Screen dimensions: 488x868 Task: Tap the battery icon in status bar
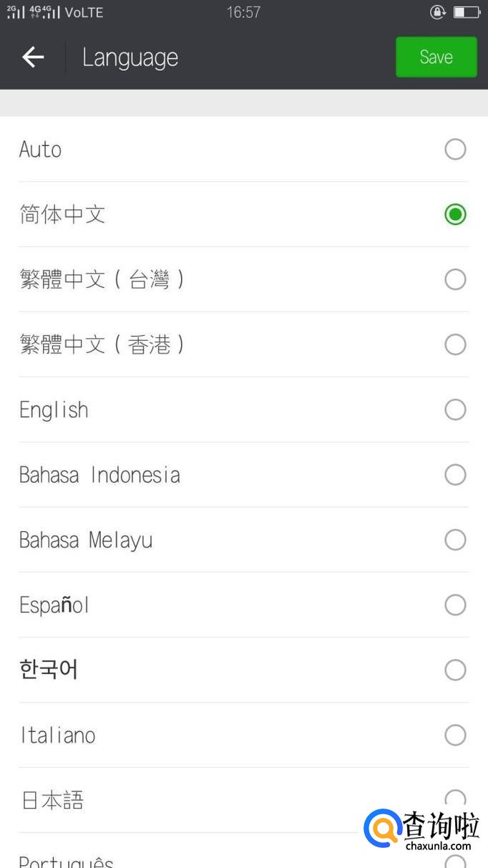tap(466, 12)
